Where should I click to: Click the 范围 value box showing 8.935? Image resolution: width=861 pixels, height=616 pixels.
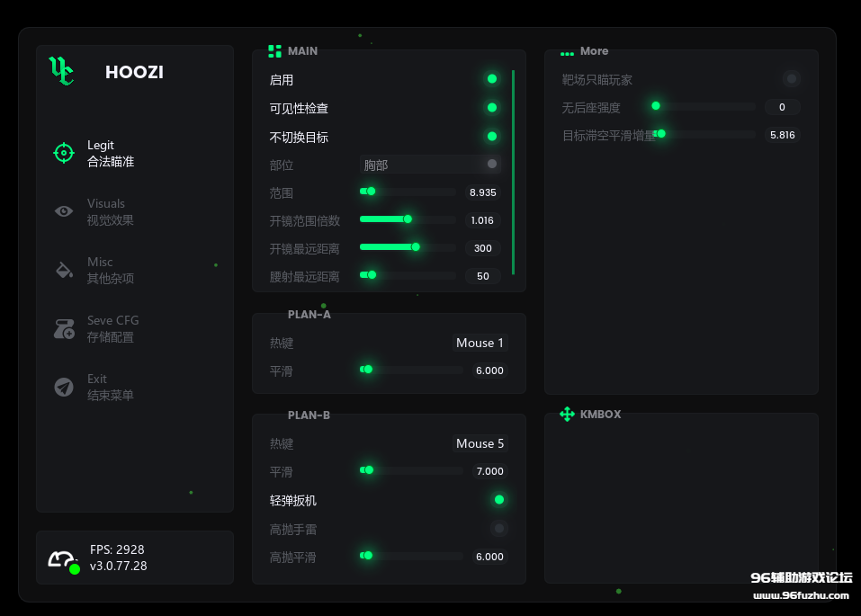tap(482, 192)
